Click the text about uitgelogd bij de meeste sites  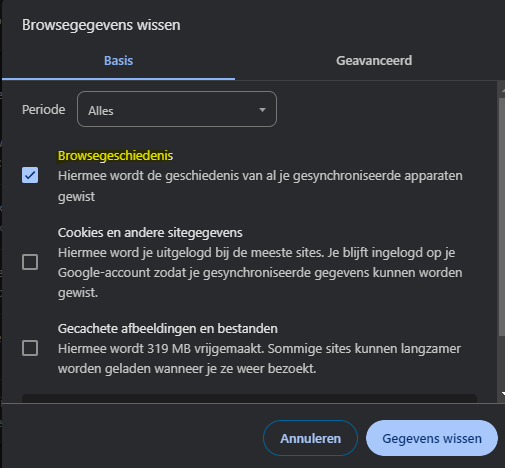click(x=260, y=273)
